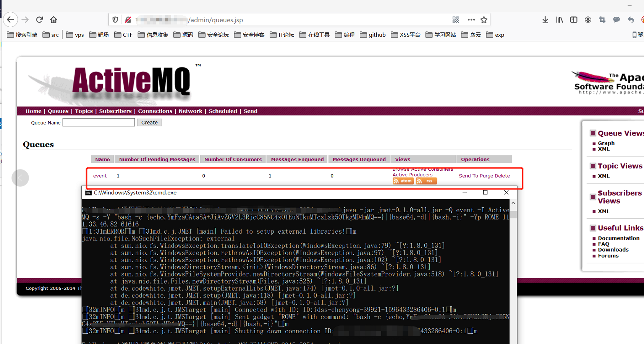Click the undo arrow toolbar icon
Image resolution: width=644 pixels, height=344 pixels.
click(x=631, y=20)
